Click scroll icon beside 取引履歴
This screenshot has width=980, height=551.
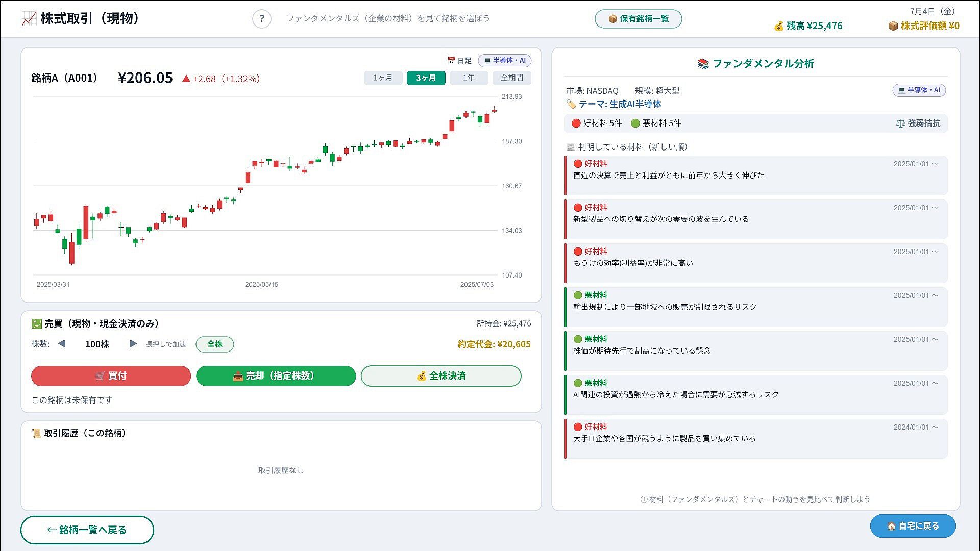tap(36, 433)
